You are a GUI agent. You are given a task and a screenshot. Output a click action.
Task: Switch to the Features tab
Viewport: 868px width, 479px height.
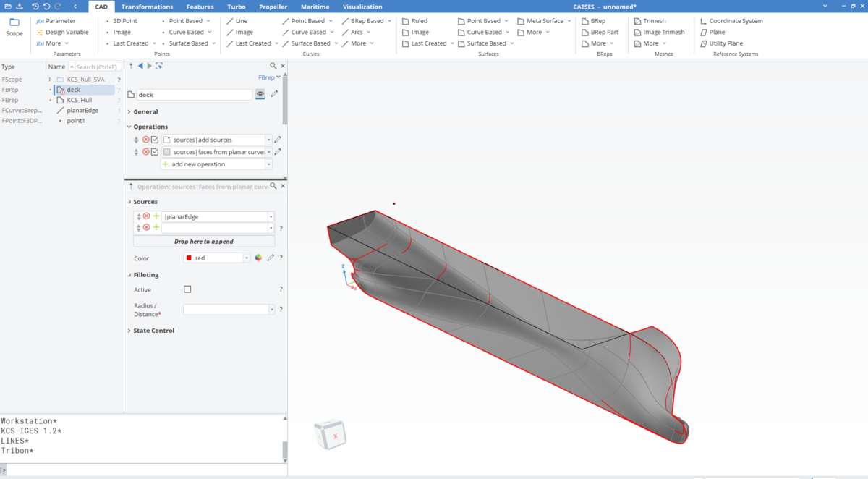tap(200, 7)
